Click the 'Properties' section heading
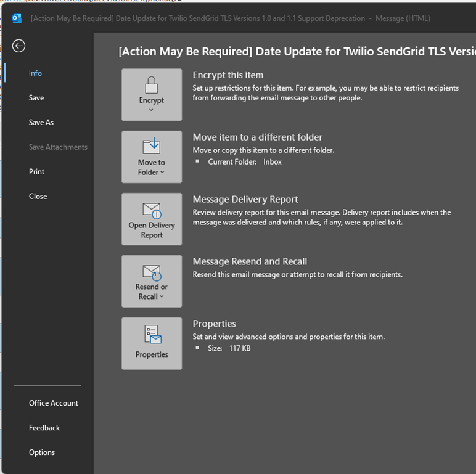This screenshot has width=476, height=474. click(215, 324)
